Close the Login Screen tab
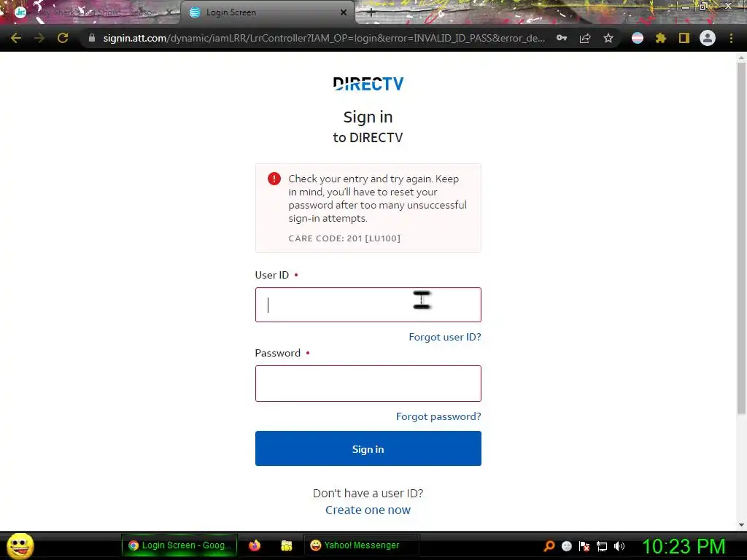Image resolution: width=747 pixels, height=560 pixels. [344, 12]
